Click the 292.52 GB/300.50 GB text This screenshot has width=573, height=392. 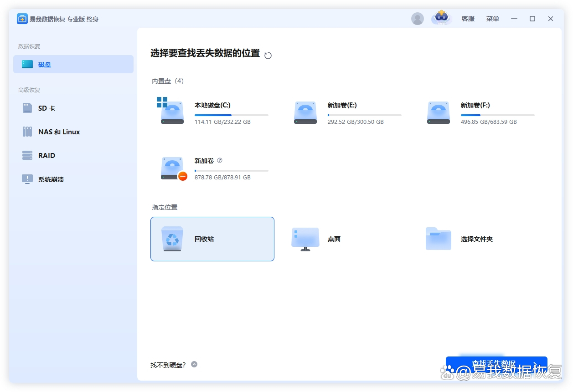[x=356, y=122]
